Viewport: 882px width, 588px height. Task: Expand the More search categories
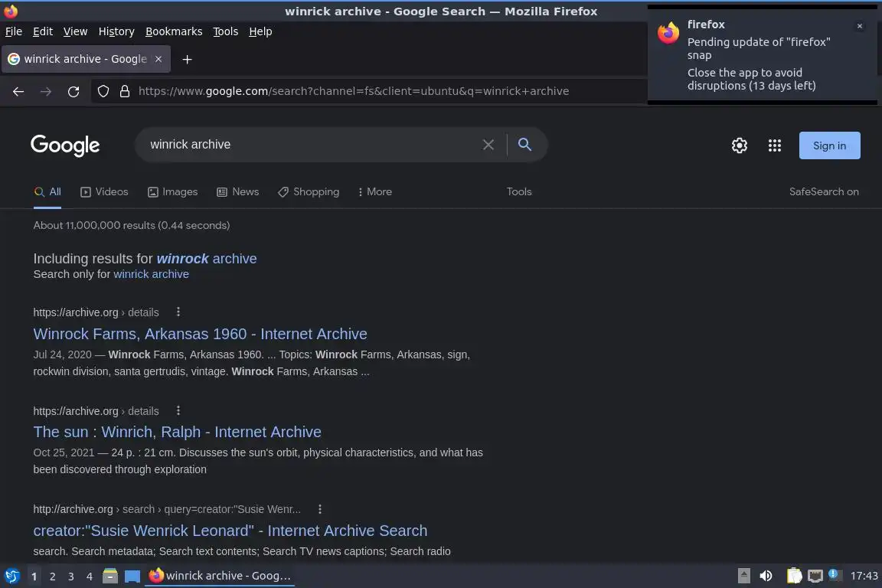(374, 192)
